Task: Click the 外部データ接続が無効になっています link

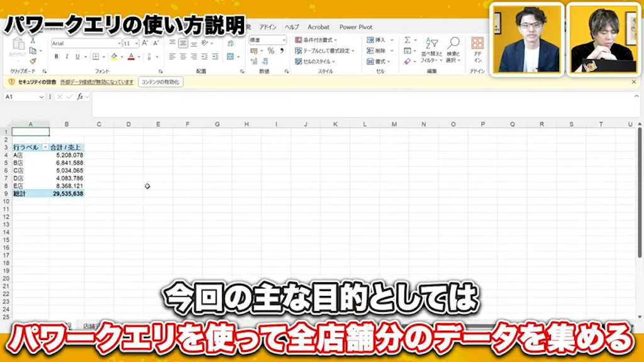Action: (x=97, y=82)
